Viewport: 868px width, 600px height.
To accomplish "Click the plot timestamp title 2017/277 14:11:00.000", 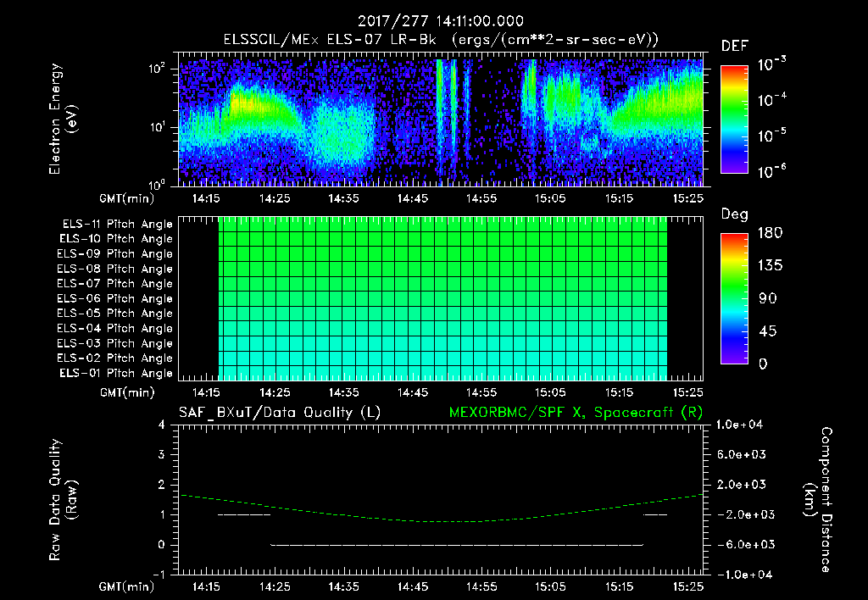I will tap(440, 21).
